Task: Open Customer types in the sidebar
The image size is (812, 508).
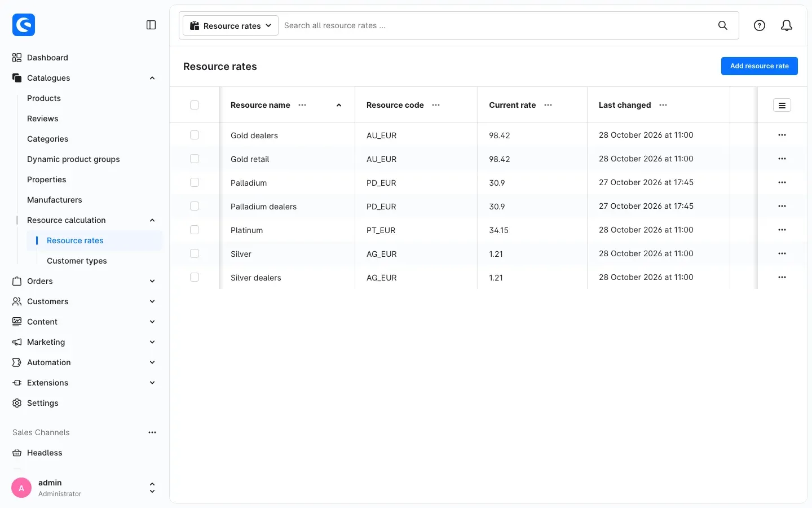Action: coord(77,261)
